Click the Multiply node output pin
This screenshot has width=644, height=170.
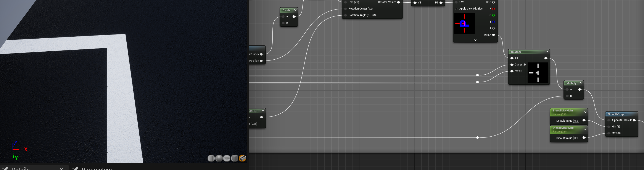click(580, 89)
